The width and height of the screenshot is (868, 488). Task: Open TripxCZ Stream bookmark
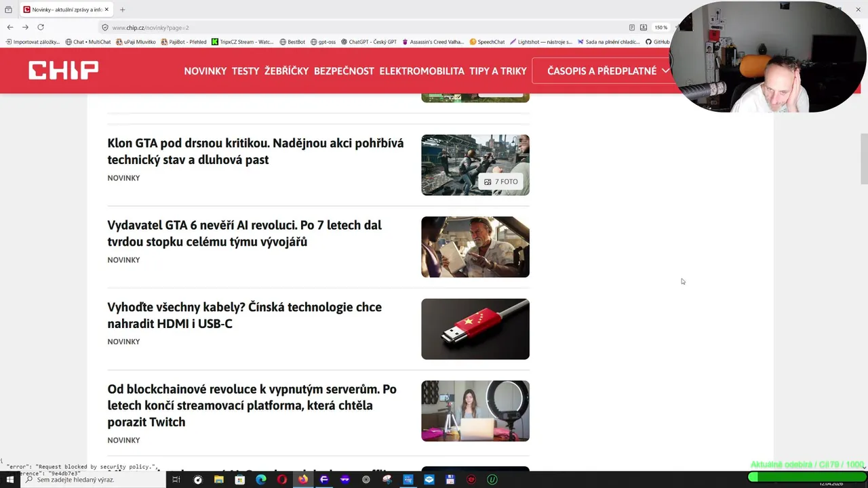tap(242, 42)
